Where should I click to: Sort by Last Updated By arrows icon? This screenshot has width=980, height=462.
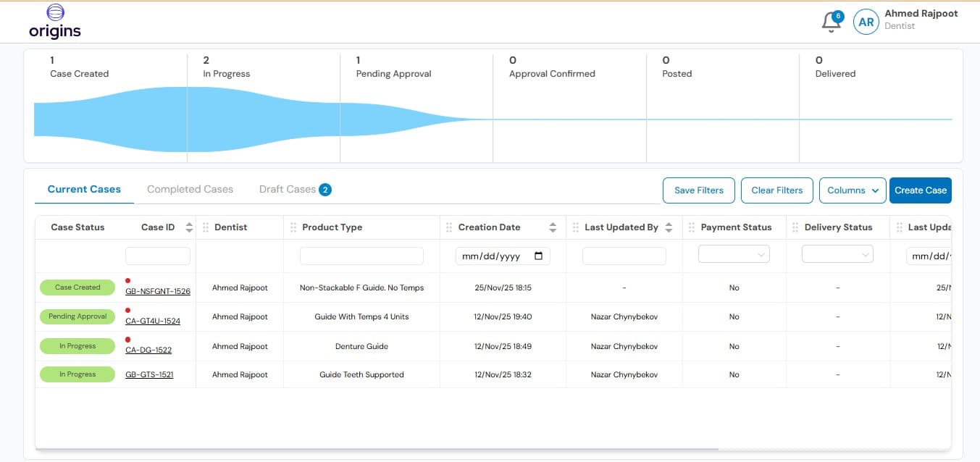(x=669, y=227)
